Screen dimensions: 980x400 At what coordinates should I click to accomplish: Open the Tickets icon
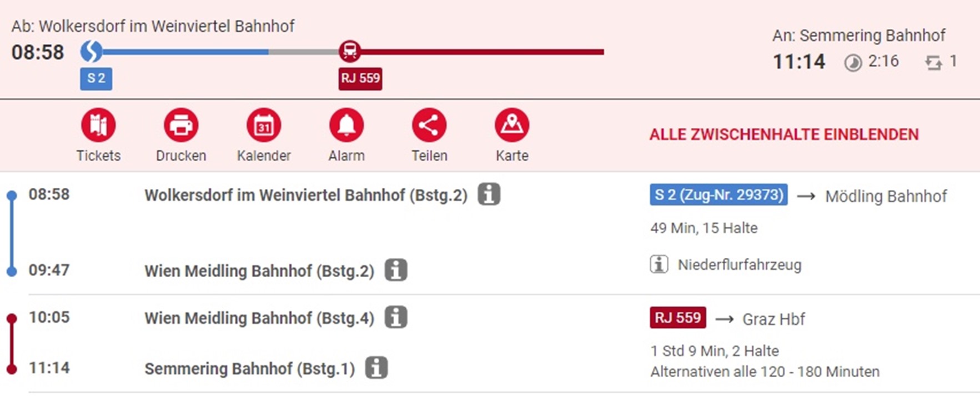(x=98, y=125)
